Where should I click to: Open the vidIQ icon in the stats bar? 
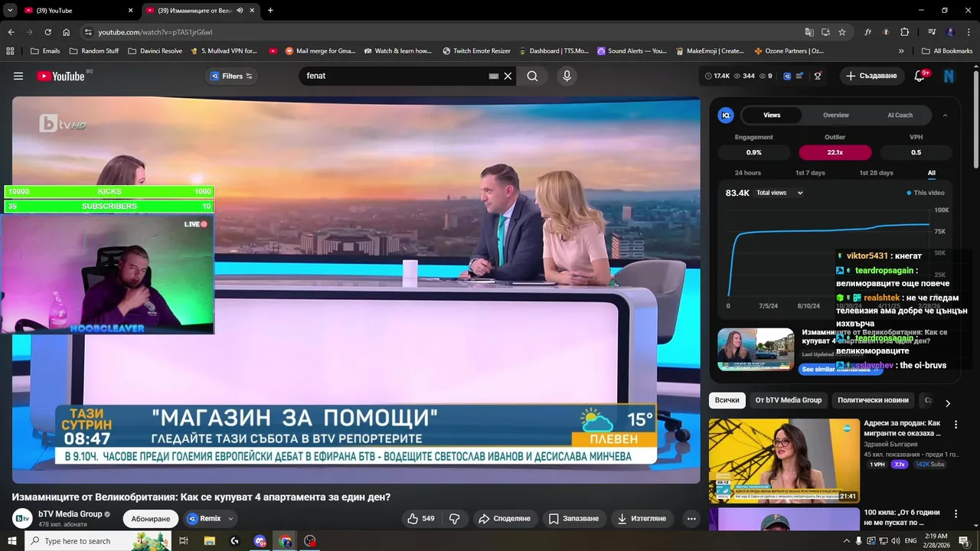point(786,76)
